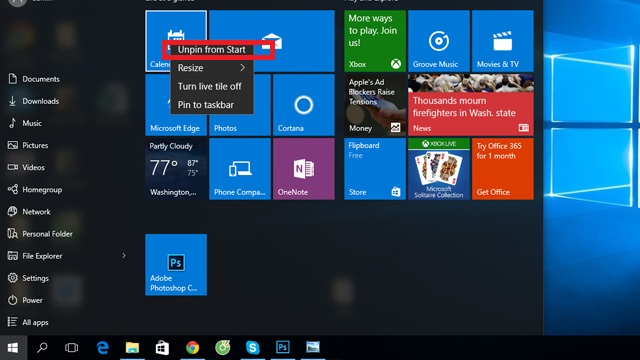Open the Resize submenu
Screen dimensions: 640x360
click(211, 68)
